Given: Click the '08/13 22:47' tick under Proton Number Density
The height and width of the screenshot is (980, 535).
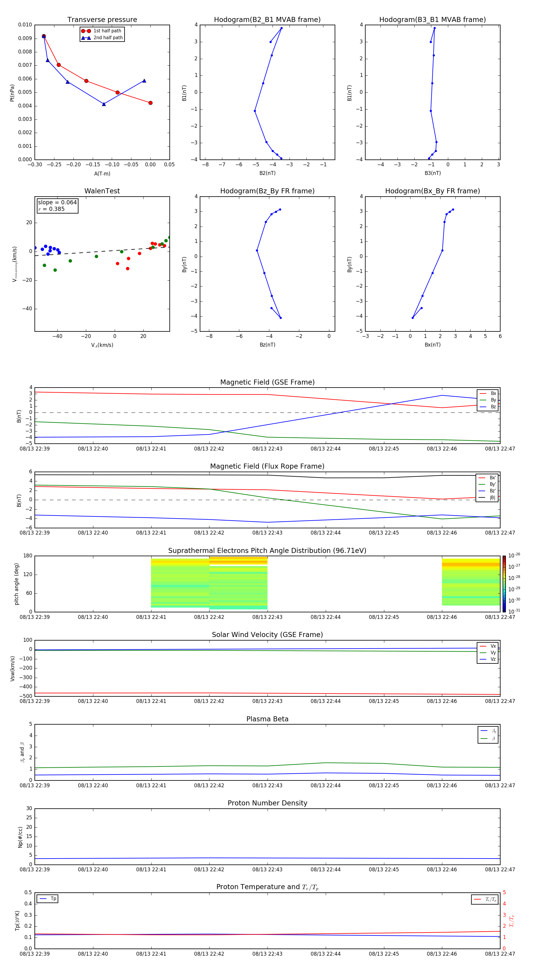Looking at the screenshot, I should (500, 869).
